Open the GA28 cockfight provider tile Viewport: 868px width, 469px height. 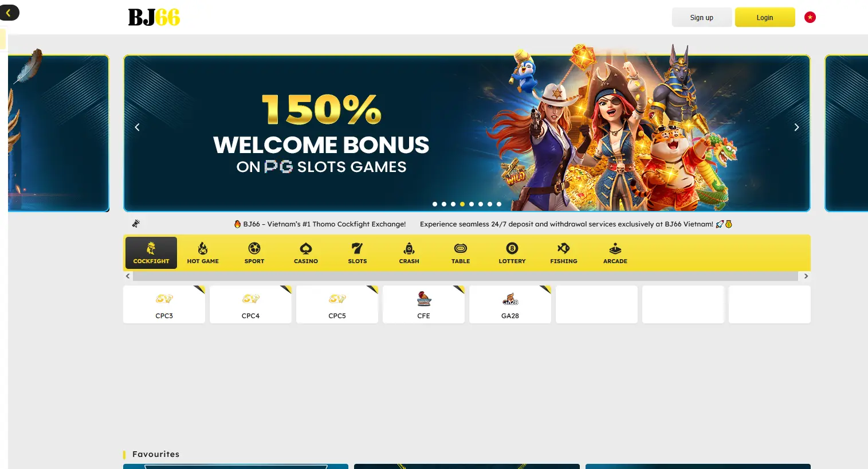(510, 304)
